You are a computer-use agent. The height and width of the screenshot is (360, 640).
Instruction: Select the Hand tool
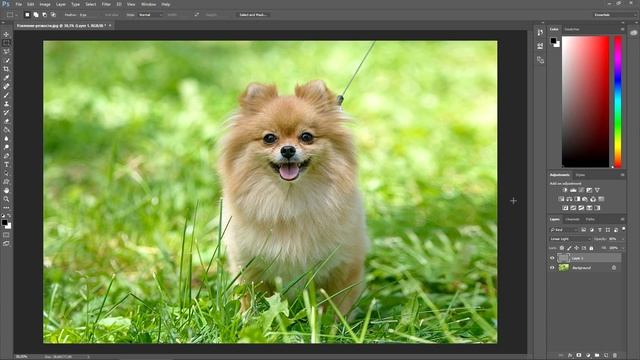click(6, 191)
